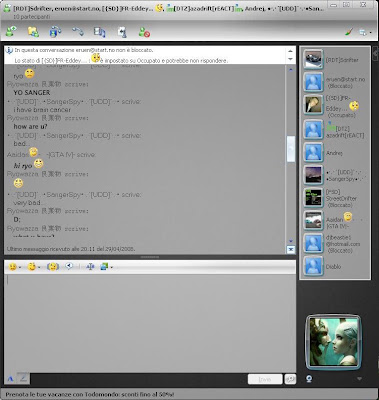Open the color scheme paintbrush icon
The height and width of the screenshot is (400, 379).
(349, 32)
